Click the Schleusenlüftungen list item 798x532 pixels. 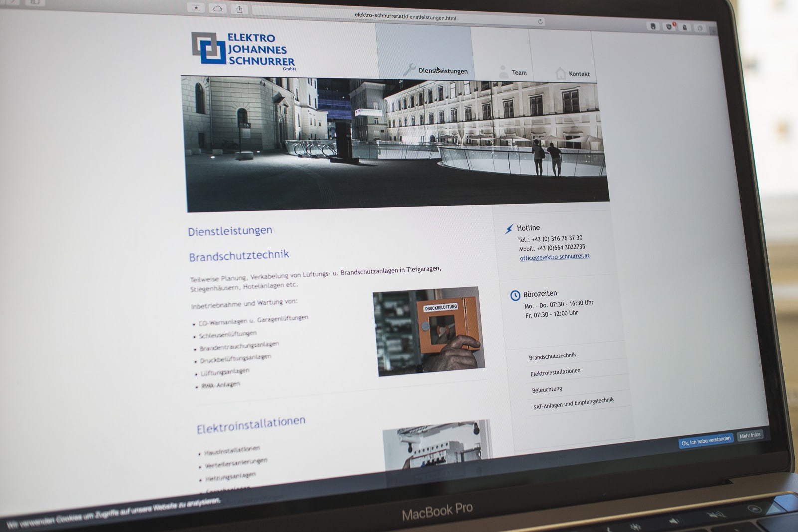click(227, 335)
